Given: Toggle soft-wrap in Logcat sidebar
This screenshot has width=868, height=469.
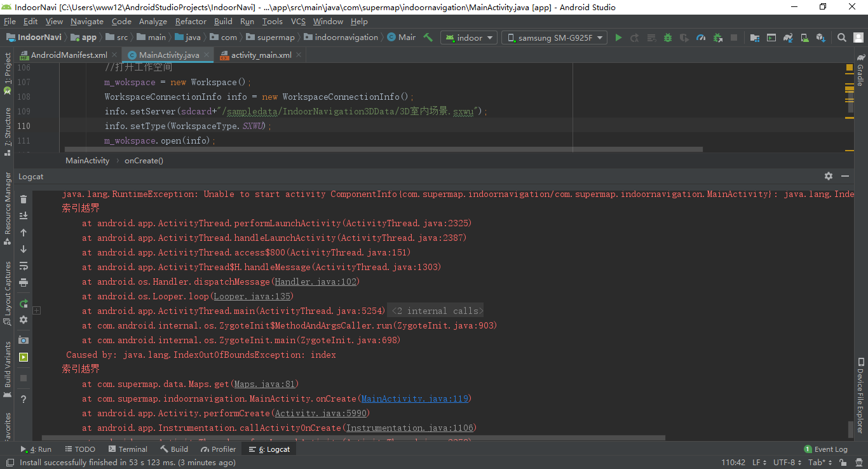Looking at the screenshot, I should (x=24, y=266).
